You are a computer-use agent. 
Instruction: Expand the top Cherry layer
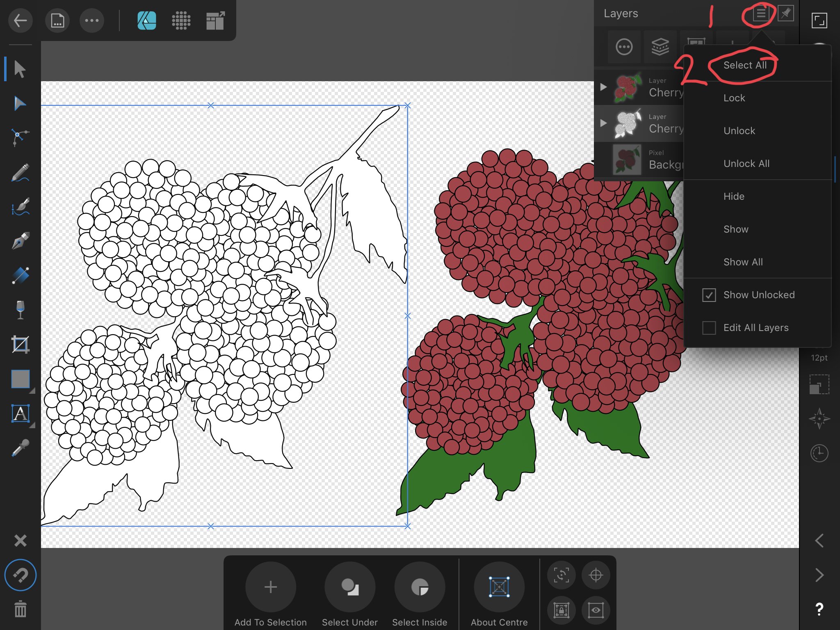(603, 87)
